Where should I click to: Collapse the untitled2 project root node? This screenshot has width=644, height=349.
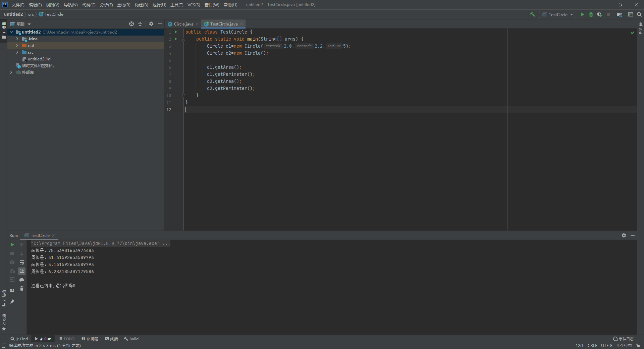click(11, 32)
